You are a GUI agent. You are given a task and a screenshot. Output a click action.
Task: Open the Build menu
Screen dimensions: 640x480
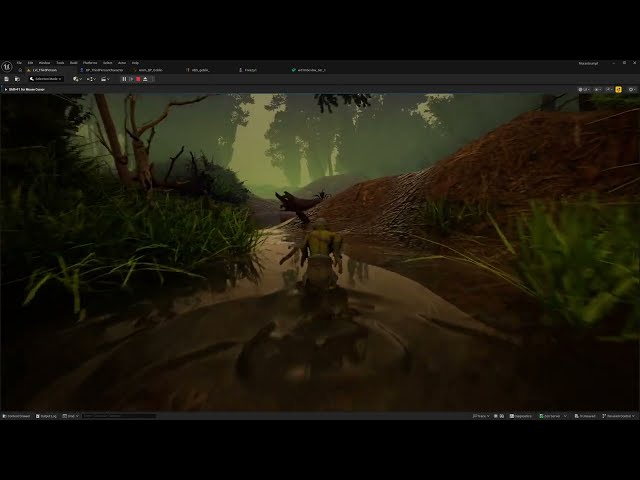click(73, 63)
